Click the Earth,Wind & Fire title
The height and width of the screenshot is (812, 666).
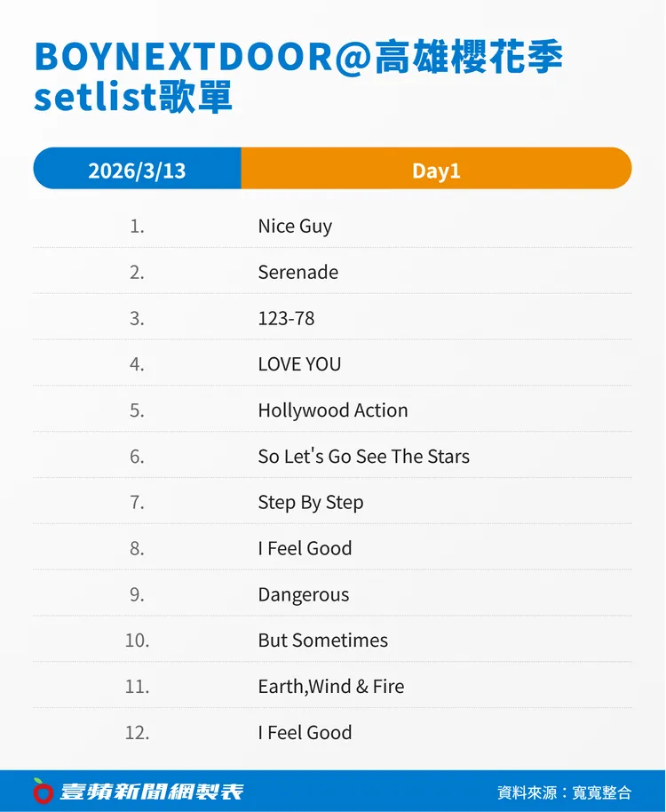(330, 687)
